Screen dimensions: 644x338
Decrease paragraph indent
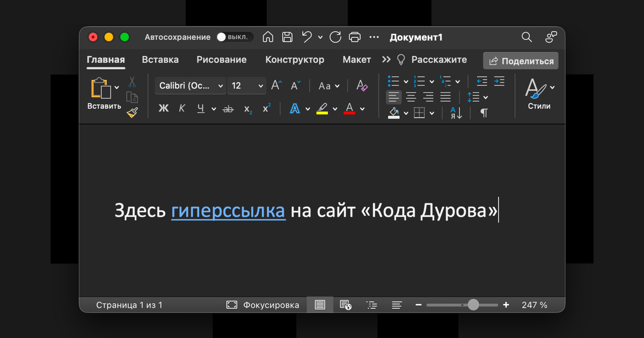pyautogui.click(x=482, y=82)
